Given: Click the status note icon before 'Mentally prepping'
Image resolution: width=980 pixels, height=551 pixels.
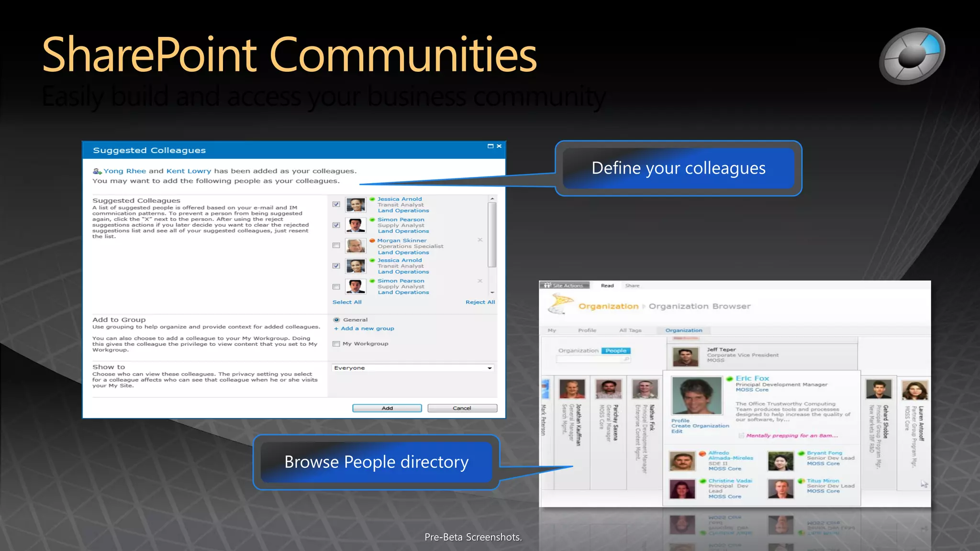Looking at the screenshot, I should [x=741, y=436].
